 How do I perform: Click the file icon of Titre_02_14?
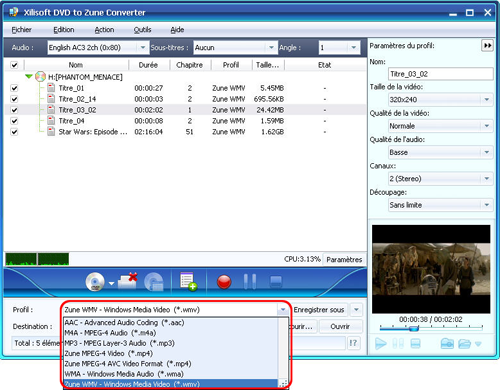(x=51, y=99)
